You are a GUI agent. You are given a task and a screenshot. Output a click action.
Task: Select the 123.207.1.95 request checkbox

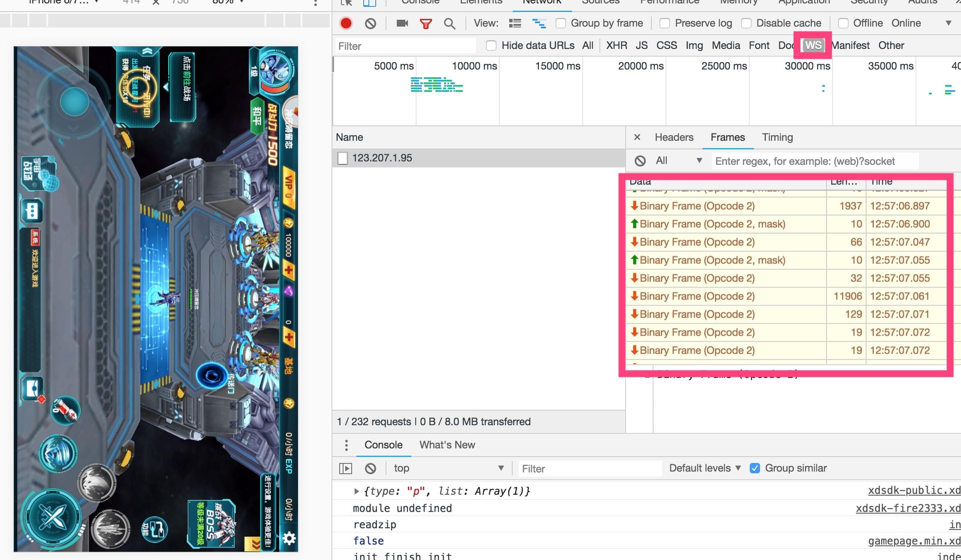click(x=343, y=158)
